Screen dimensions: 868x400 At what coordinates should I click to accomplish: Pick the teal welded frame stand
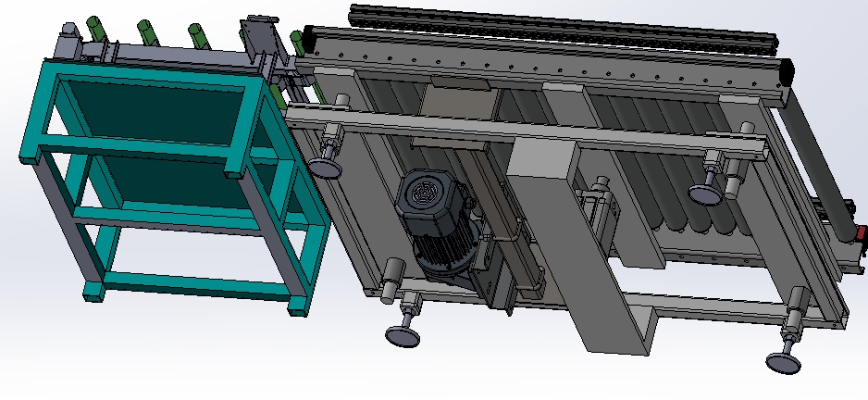(174, 188)
